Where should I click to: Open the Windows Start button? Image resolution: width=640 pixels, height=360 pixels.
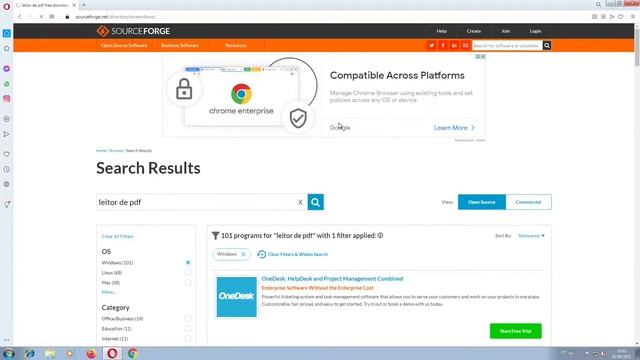9,353
